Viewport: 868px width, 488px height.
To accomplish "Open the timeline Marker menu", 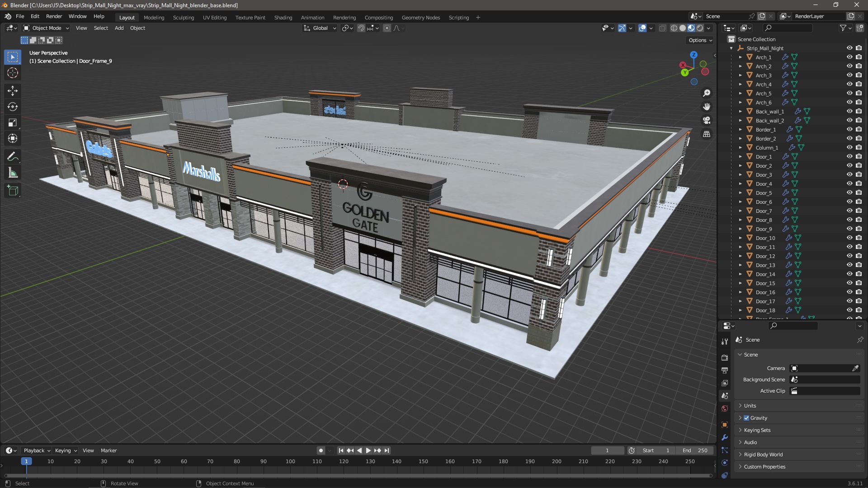I will (108, 450).
